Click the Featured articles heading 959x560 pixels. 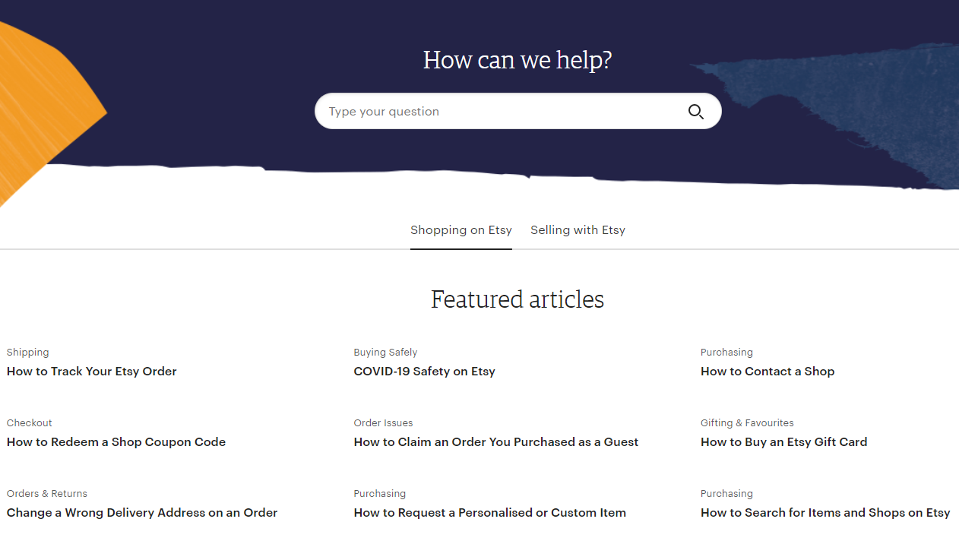(517, 299)
